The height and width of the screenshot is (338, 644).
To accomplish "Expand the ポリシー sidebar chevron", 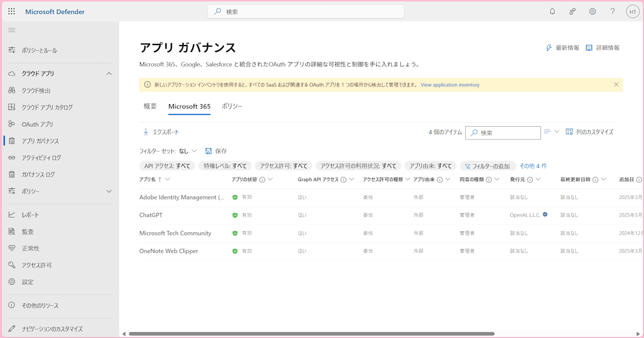I will 109,192.
